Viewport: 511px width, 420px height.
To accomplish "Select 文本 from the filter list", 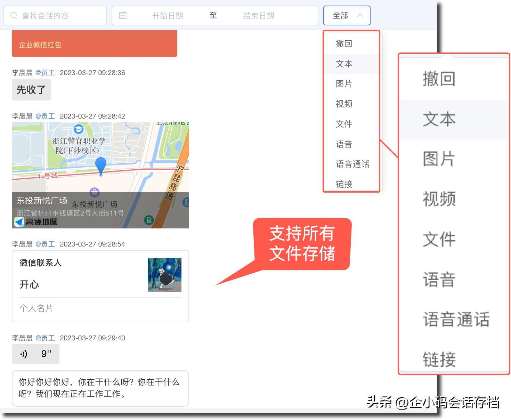I will pos(343,64).
